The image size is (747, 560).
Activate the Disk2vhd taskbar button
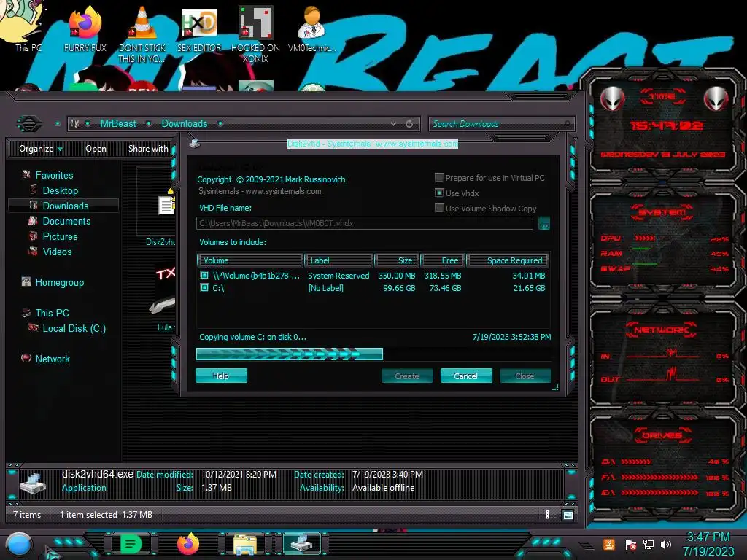coord(301,544)
